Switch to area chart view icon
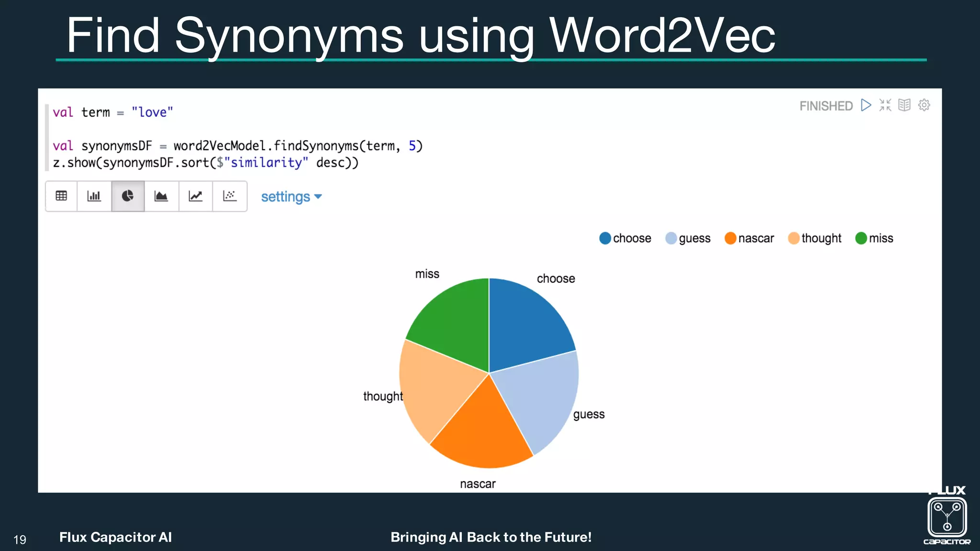The width and height of the screenshot is (980, 551). coord(161,196)
